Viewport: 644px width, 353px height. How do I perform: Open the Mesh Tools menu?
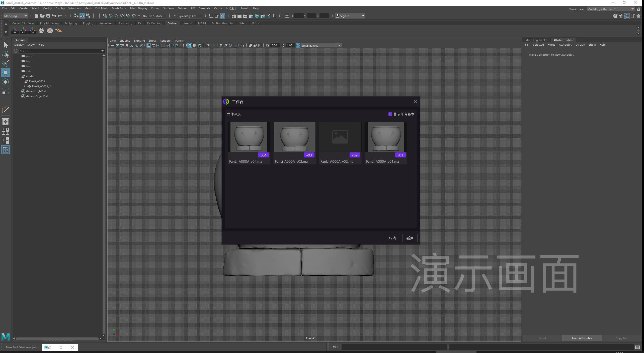[x=119, y=8]
